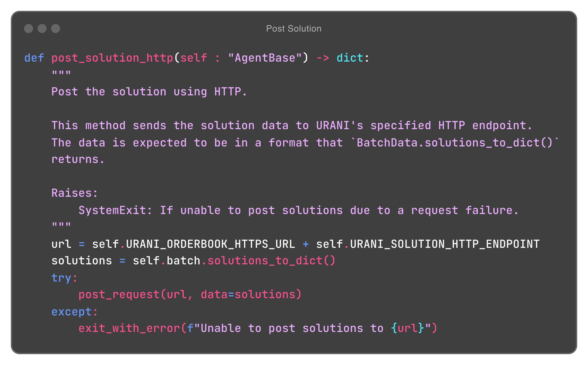Click the leftmost gray window dot
The image size is (588, 365).
[29, 29]
